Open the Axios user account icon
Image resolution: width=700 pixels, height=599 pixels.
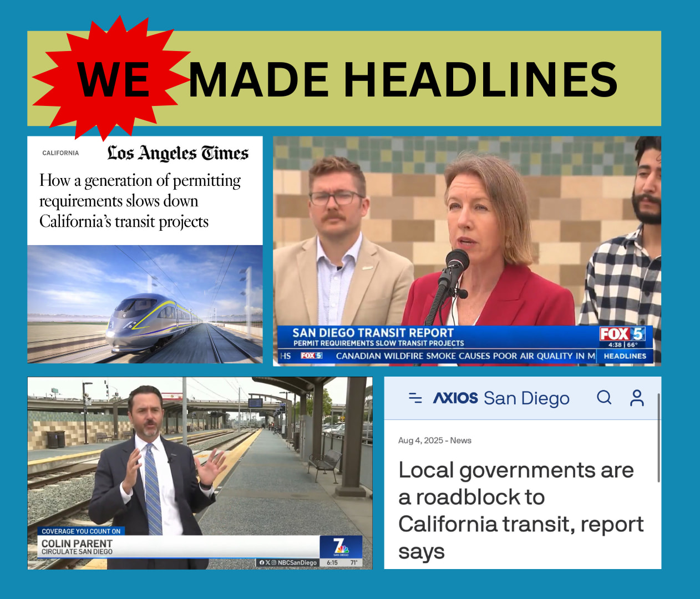click(x=637, y=398)
